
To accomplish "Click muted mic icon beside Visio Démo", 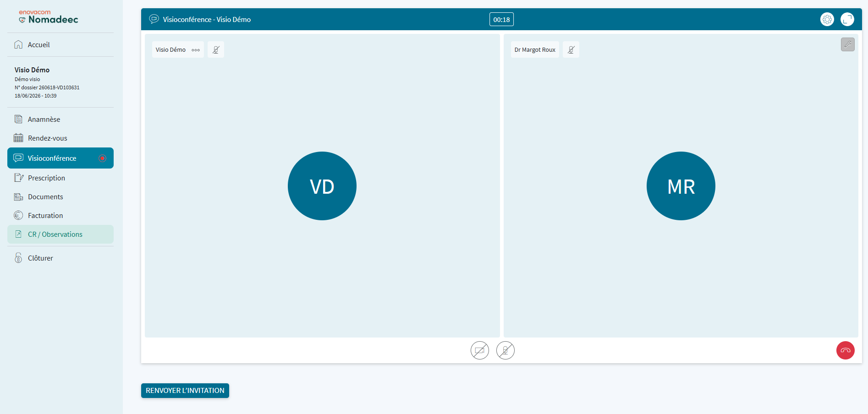I will pyautogui.click(x=216, y=49).
